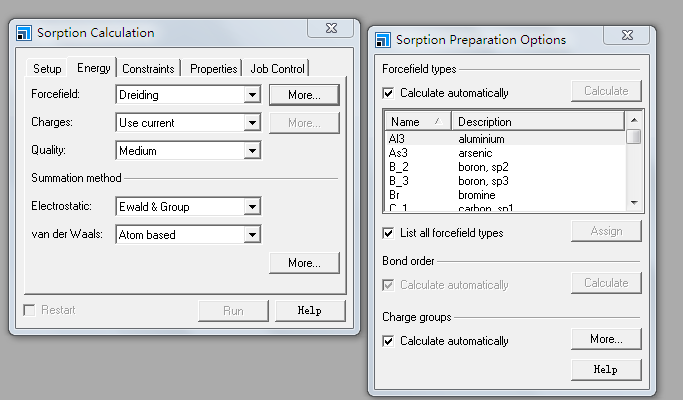Switch to the Setup tab
This screenshot has width=683, height=400.
tap(47, 69)
